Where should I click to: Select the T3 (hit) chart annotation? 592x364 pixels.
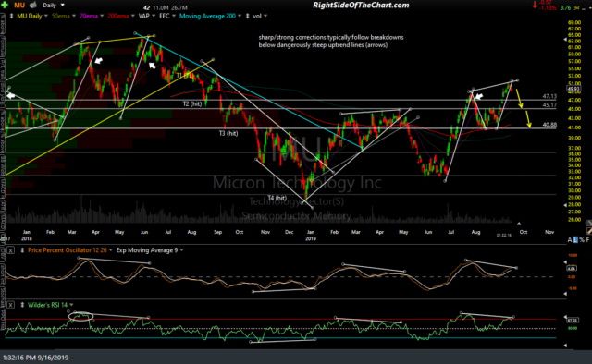tap(228, 133)
